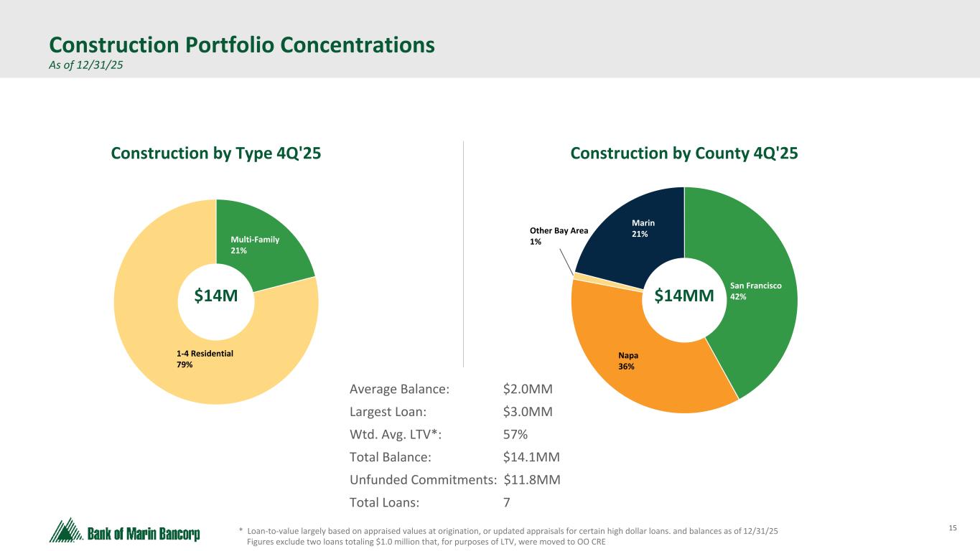The image size is (980, 551).
Task: Click the loan-to-value footnote text
Action: tap(511, 531)
